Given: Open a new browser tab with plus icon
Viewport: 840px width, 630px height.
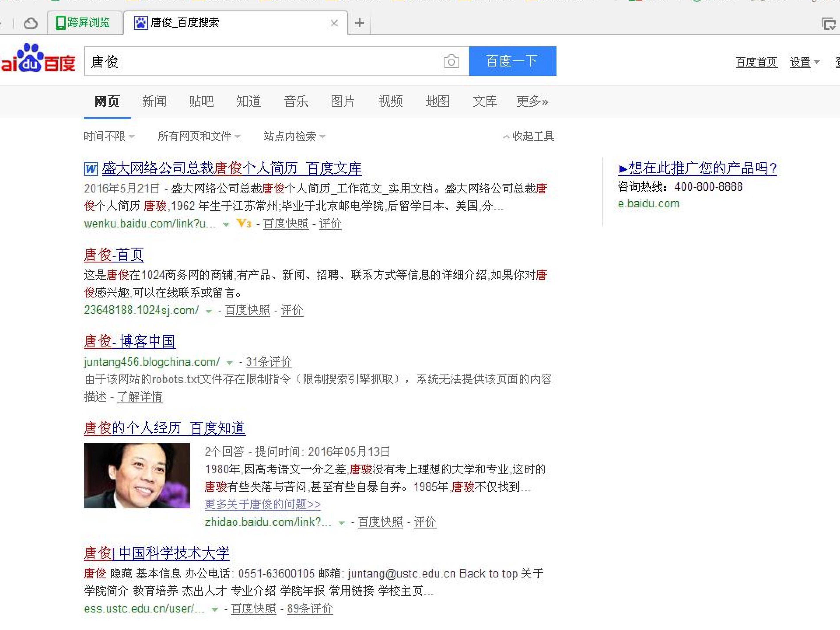Looking at the screenshot, I should 359,23.
